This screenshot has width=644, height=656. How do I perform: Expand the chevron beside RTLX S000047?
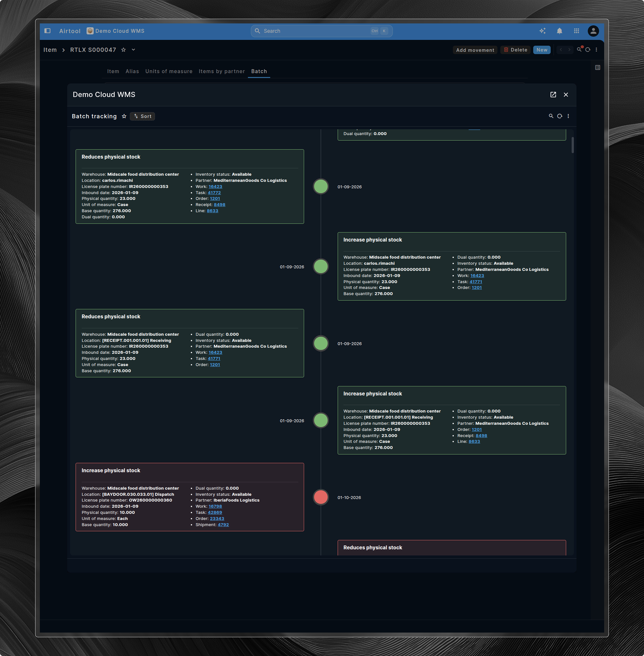click(134, 50)
